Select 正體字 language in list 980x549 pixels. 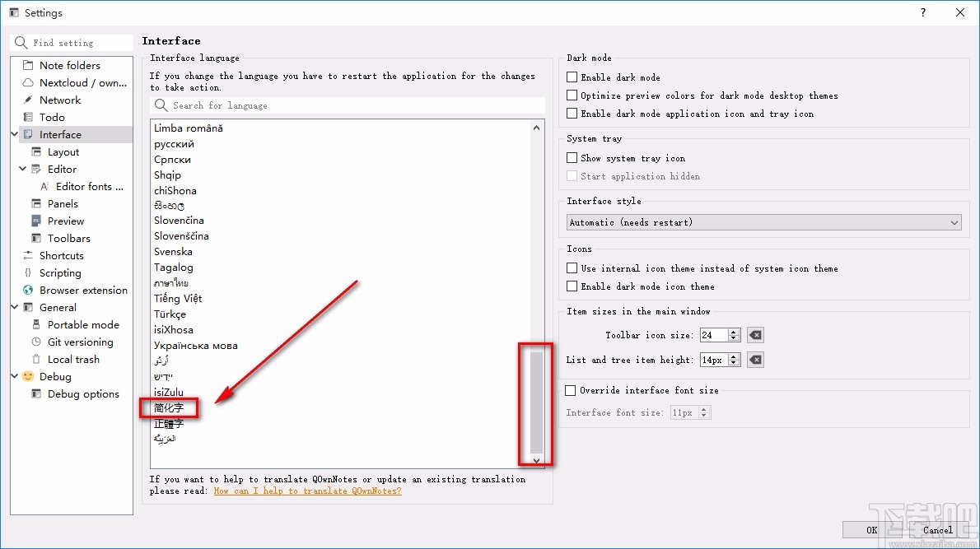click(169, 423)
